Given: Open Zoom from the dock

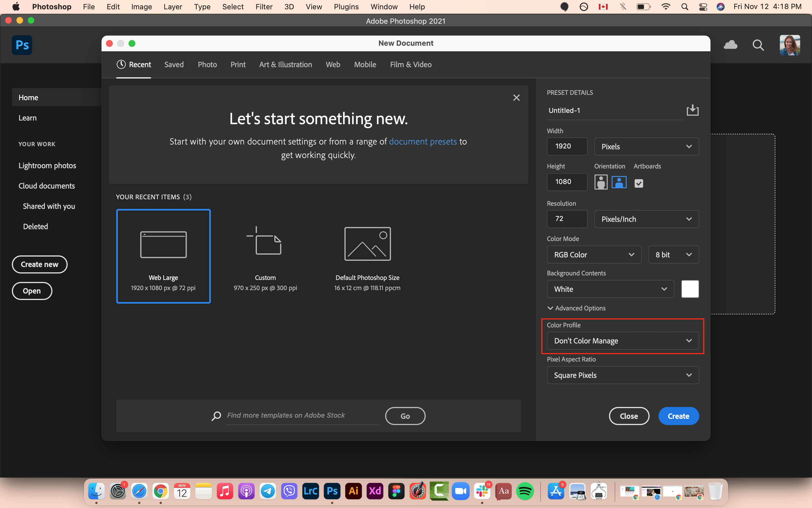Looking at the screenshot, I should [x=461, y=491].
